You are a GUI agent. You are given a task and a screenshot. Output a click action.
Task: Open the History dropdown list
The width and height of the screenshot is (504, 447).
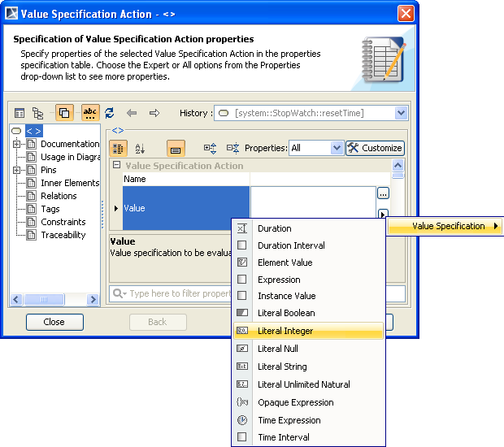coord(401,113)
